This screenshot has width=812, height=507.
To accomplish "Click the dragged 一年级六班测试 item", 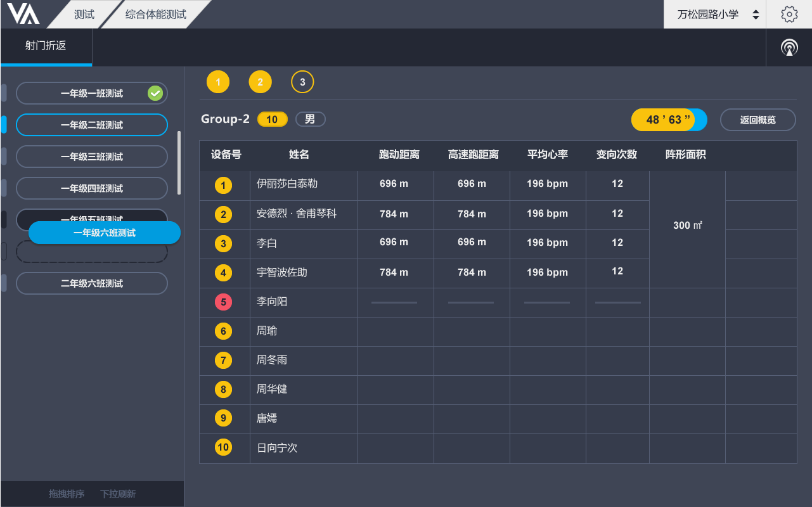I will coord(105,233).
